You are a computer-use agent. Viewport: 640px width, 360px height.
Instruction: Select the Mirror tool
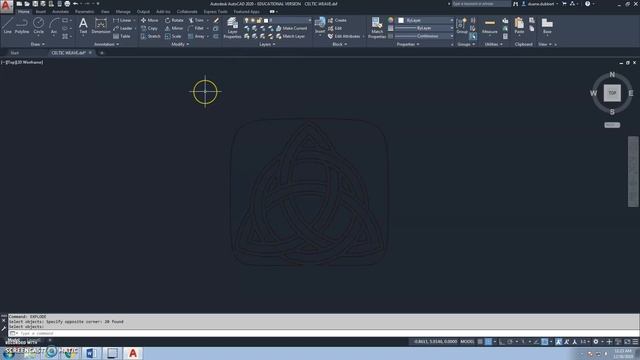[174, 28]
